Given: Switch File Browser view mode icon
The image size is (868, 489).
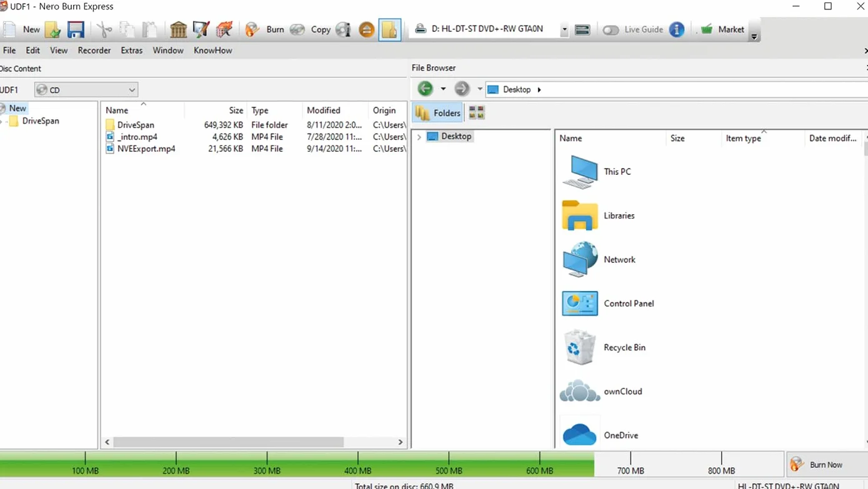Looking at the screenshot, I should point(477,112).
